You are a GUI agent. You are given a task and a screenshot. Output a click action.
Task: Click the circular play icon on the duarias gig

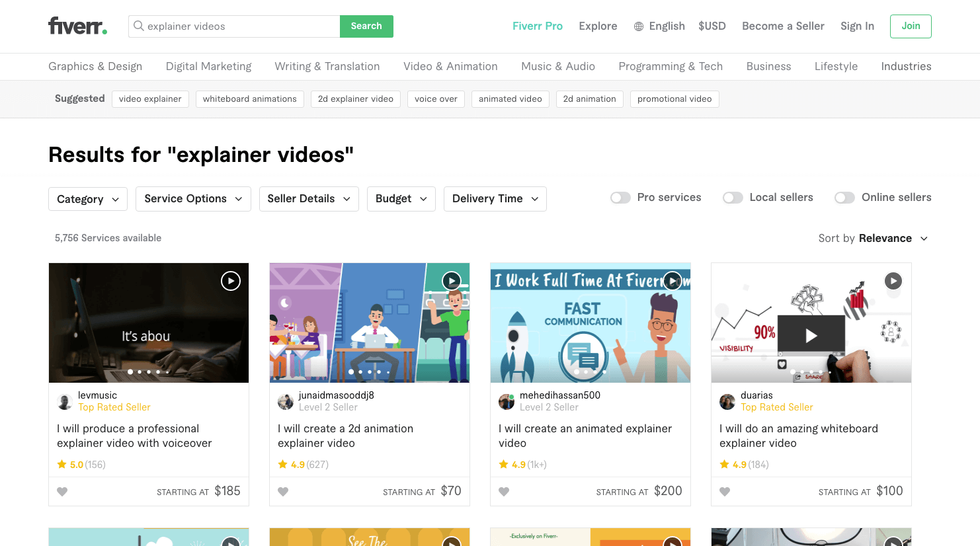[x=893, y=281]
